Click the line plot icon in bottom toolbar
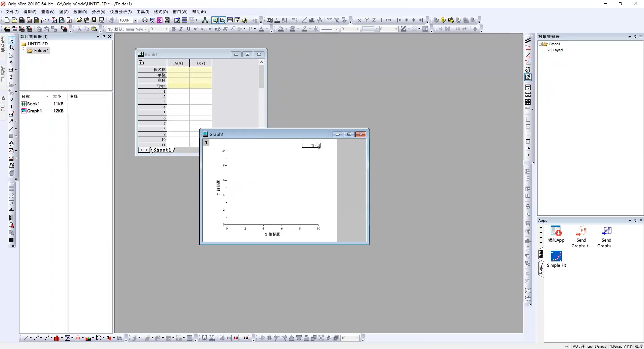This screenshot has width=644, height=349. coord(25,338)
